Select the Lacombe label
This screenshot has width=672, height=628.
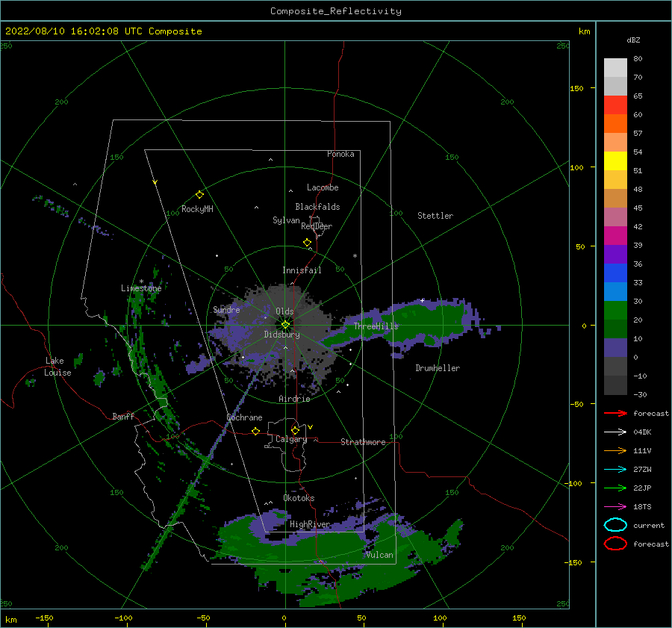click(x=323, y=187)
